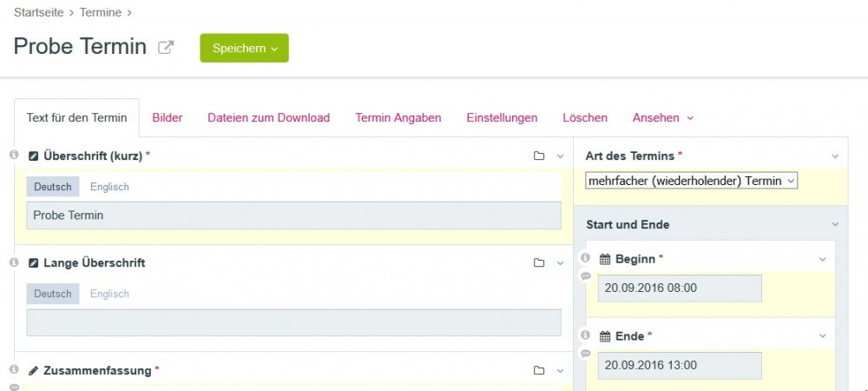
Task: Click Art des Termins label
Action: [630, 156]
